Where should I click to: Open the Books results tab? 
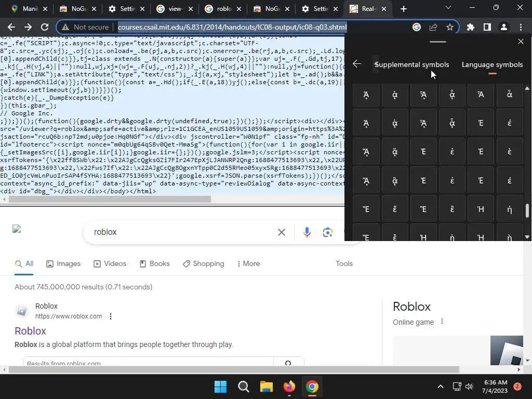(155, 263)
